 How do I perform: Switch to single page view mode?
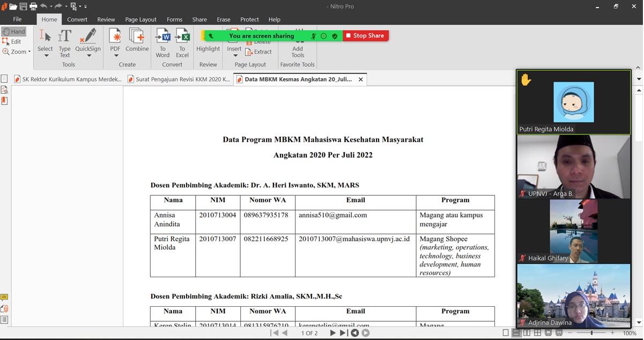505,333
